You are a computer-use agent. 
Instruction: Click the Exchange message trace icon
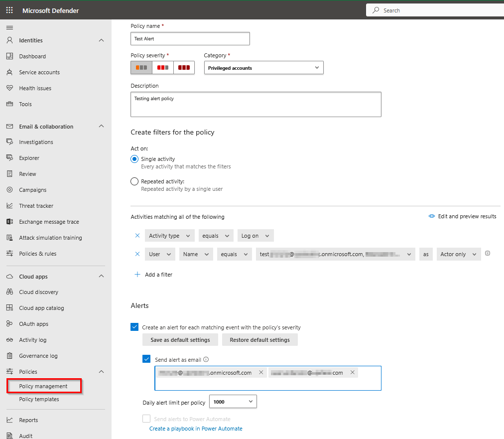tap(9, 222)
